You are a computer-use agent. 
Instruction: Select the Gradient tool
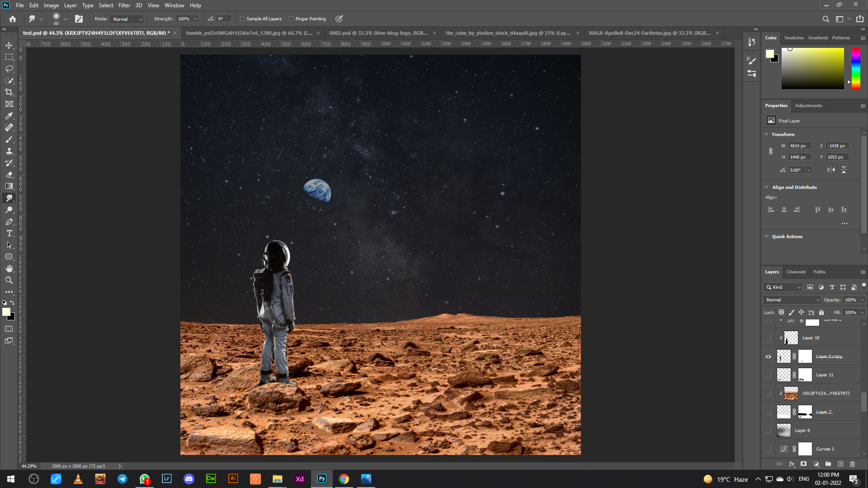coord(9,186)
